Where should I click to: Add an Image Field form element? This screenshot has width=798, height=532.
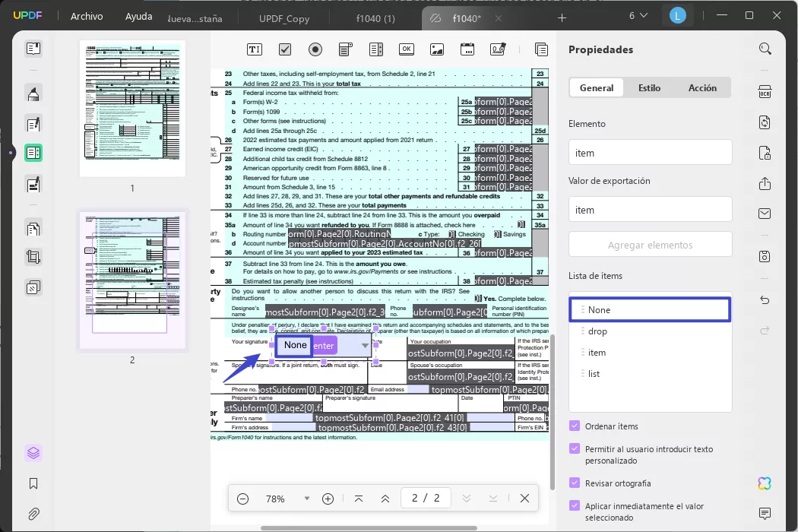(437, 49)
